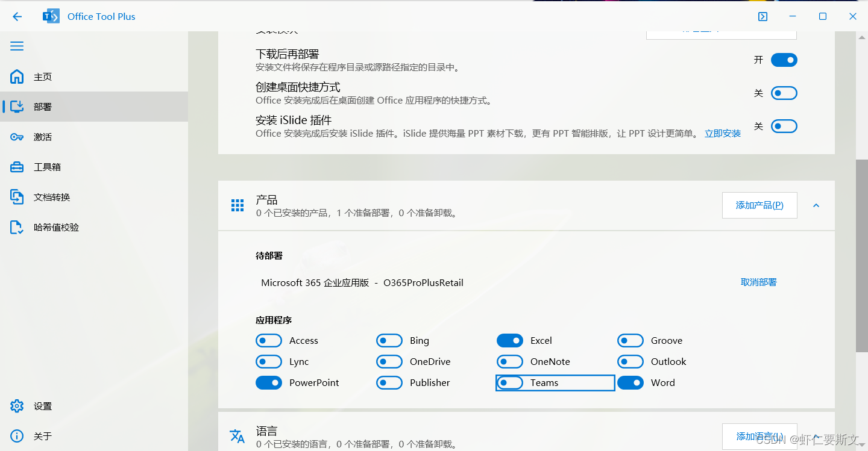Click the about info icon
Screen dimensions: 868x451
click(17, 436)
